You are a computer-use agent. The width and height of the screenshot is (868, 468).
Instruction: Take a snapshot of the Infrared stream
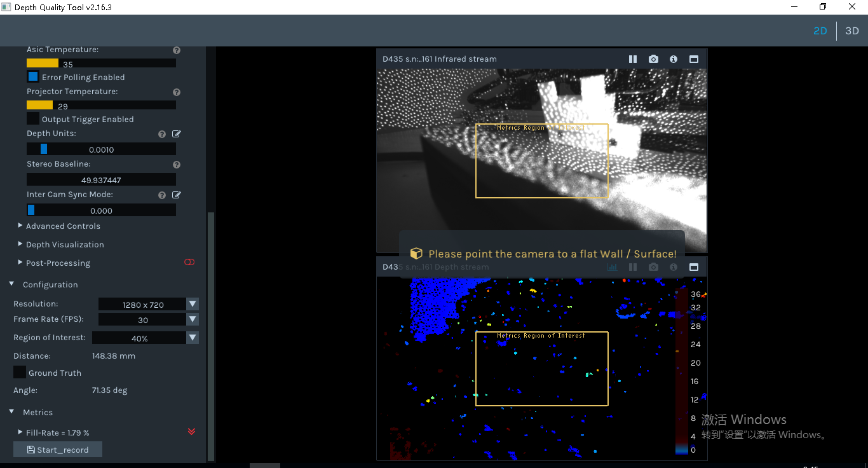click(x=653, y=59)
